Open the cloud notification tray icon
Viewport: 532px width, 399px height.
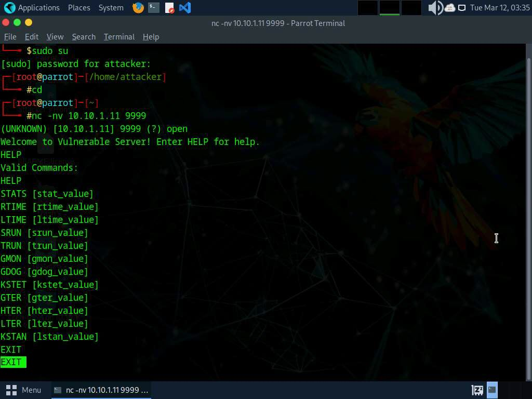coord(450,8)
